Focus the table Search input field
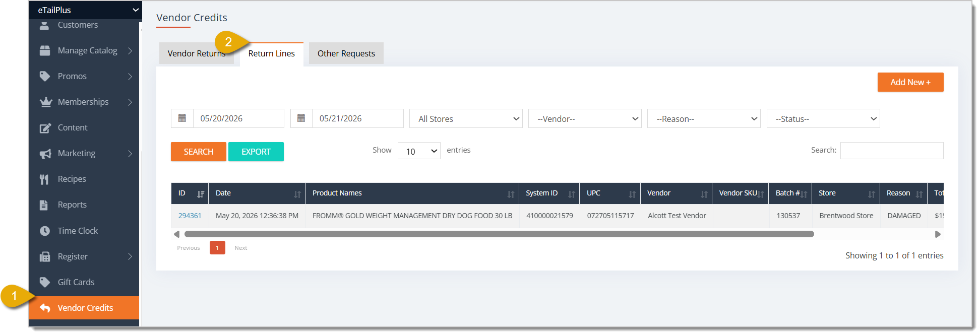Viewport: 980px width, 335px height. tap(892, 151)
